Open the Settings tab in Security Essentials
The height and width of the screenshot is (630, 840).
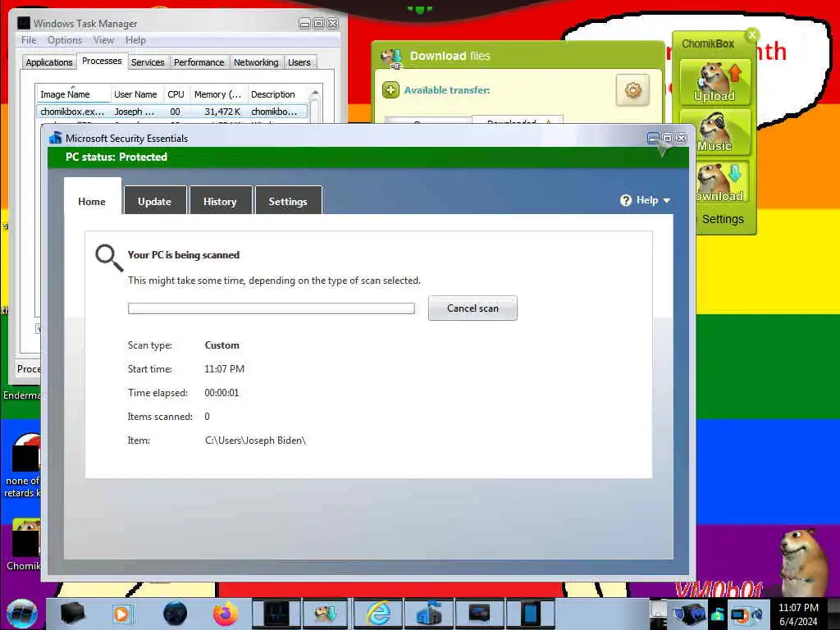point(288,202)
